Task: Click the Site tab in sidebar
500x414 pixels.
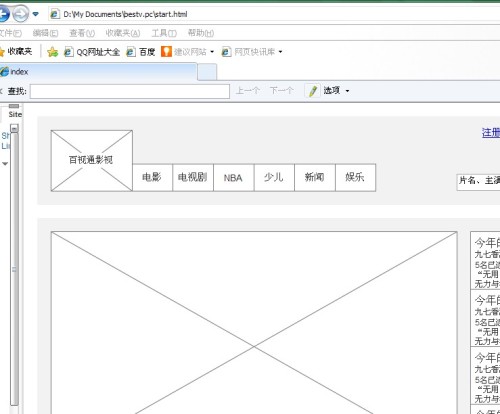Action: pos(15,115)
